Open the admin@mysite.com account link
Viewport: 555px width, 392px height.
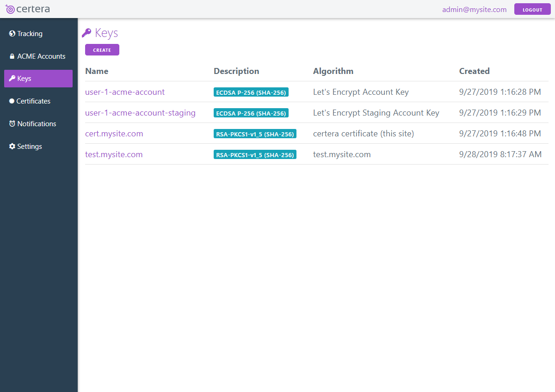pyautogui.click(x=475, y=9)
